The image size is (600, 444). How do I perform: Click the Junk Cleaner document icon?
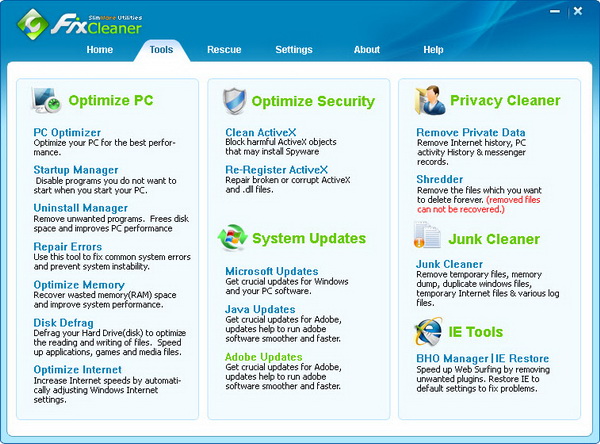[x=428, y=238]
